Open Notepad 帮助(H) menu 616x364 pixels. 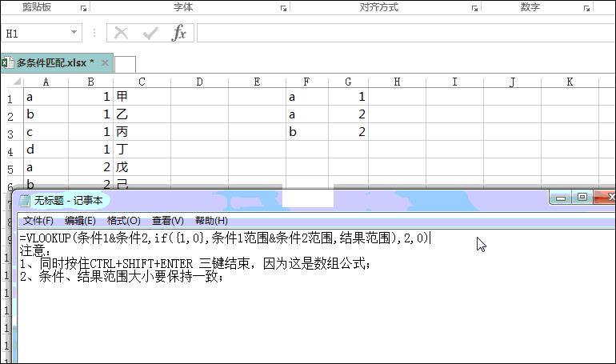pyautogui.click(x=211, y=221)
